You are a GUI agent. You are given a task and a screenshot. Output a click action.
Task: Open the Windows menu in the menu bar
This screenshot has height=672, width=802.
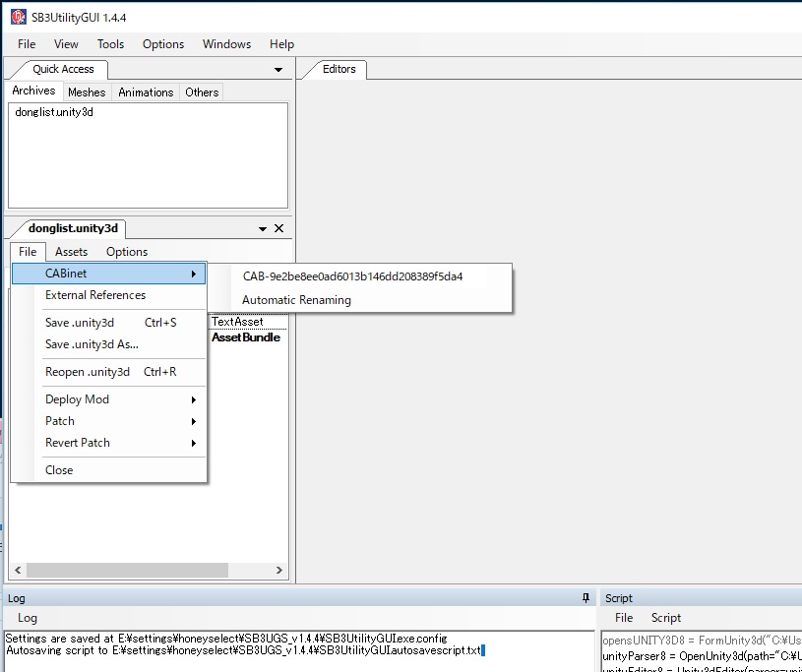coord(226,44)
